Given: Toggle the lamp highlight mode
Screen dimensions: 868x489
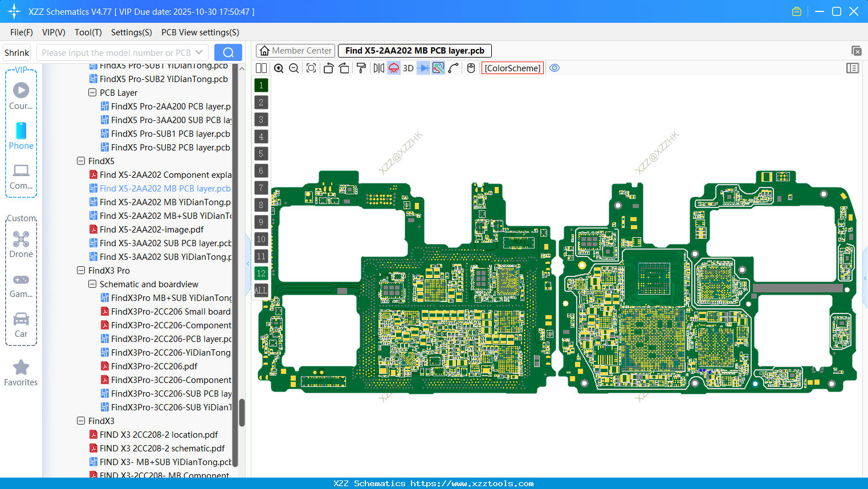Looking at the screenshot, I should [x=393, y=68].
